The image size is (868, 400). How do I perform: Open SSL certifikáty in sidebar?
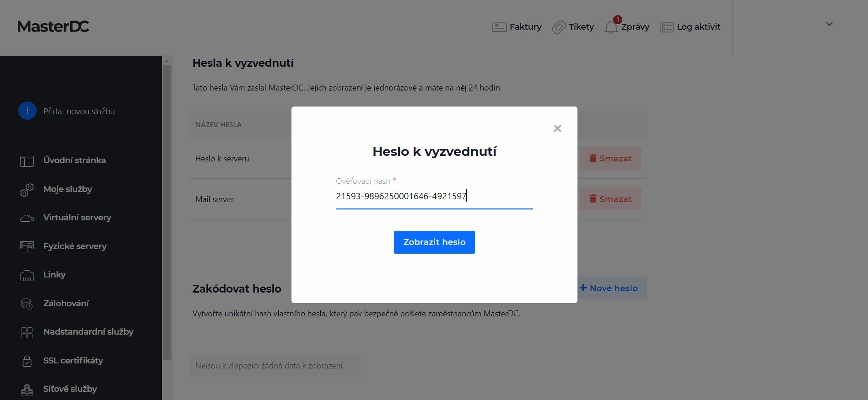73,361
